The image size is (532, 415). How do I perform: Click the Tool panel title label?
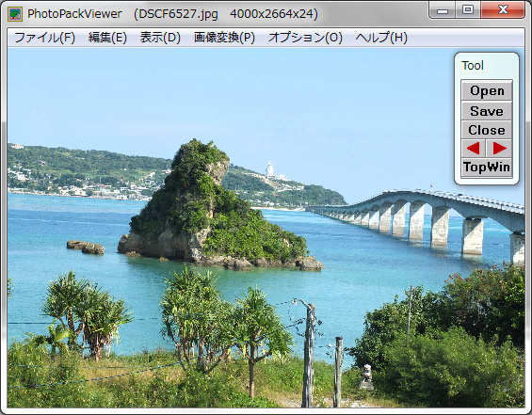[473, 66]
